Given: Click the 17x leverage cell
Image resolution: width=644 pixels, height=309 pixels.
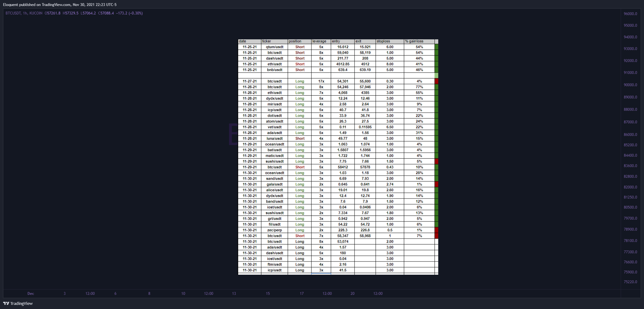Looking at the screenshot, I should point(321,81).
